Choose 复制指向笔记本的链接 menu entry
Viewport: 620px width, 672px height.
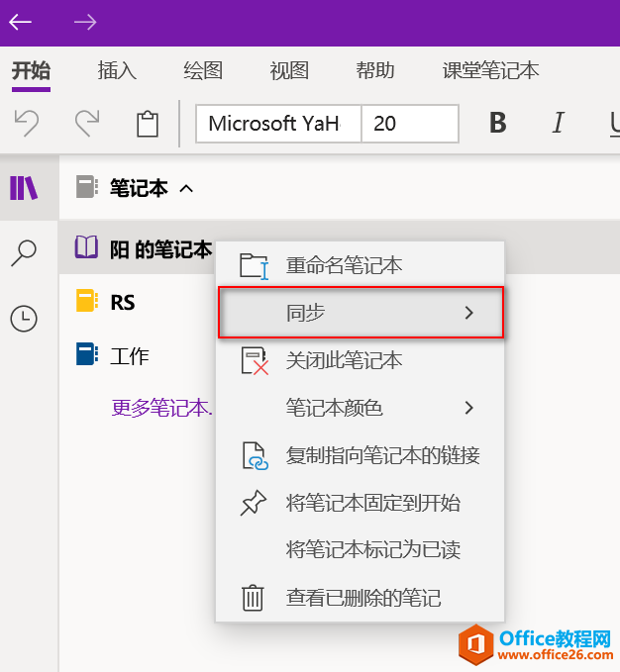click(x=361, y=455)
